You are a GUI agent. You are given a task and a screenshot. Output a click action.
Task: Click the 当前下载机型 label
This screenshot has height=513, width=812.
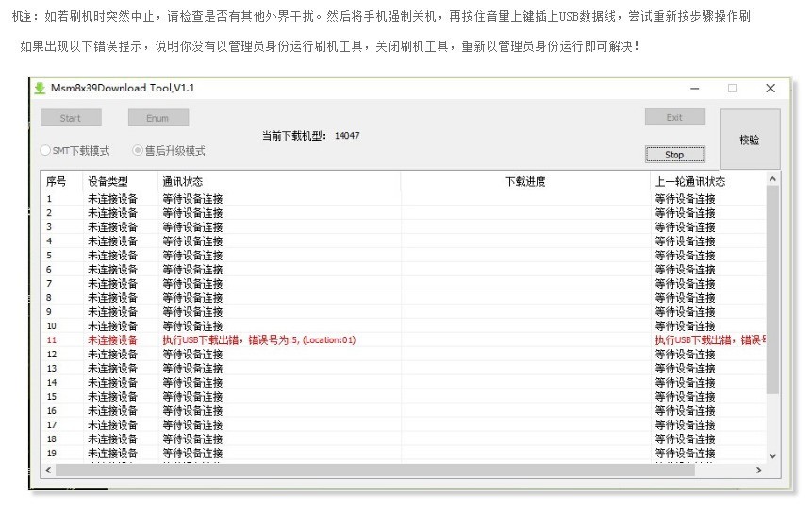[x=294, y=136]
